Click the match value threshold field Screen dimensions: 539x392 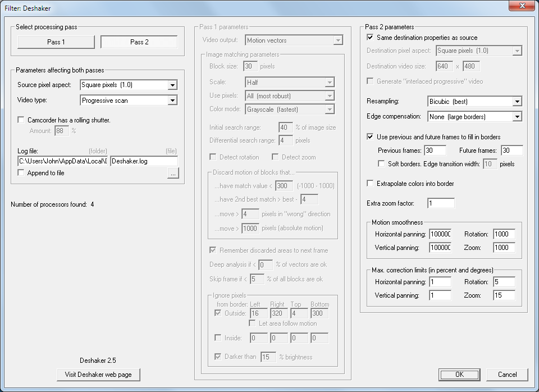pos(284,186)
